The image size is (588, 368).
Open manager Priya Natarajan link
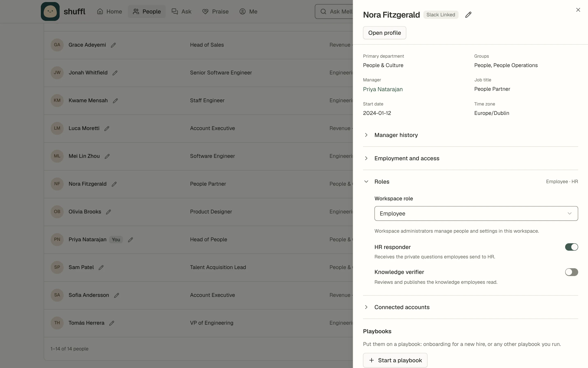[x=383, y=89]
